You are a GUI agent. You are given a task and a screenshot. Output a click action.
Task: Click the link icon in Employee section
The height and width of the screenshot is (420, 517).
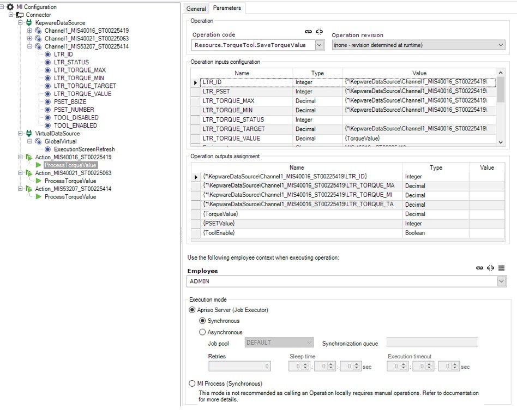pos(480,268)
